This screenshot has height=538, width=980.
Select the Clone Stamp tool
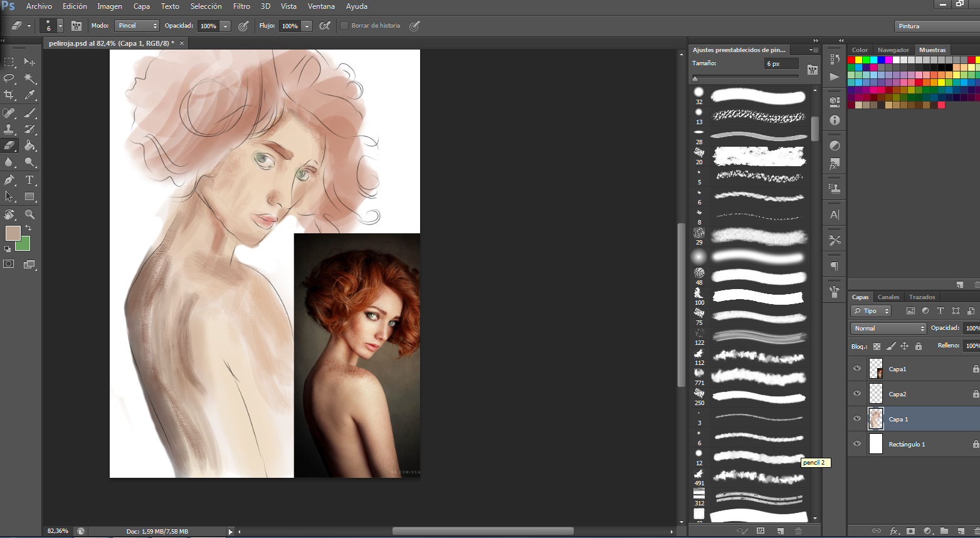(x=9, y=129)
